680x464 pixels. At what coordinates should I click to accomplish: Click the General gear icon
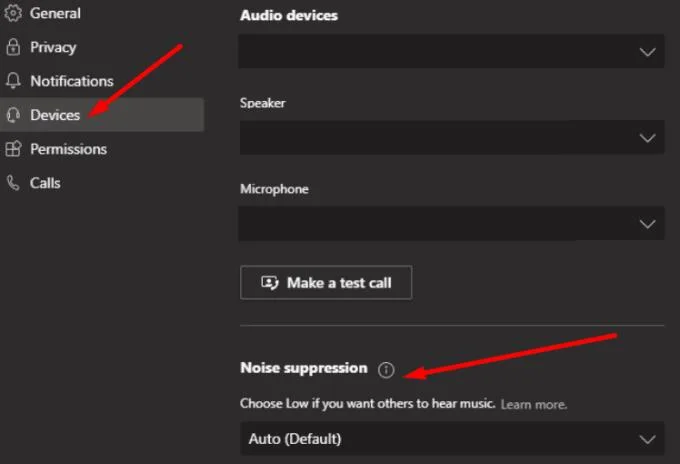point(13,13)
